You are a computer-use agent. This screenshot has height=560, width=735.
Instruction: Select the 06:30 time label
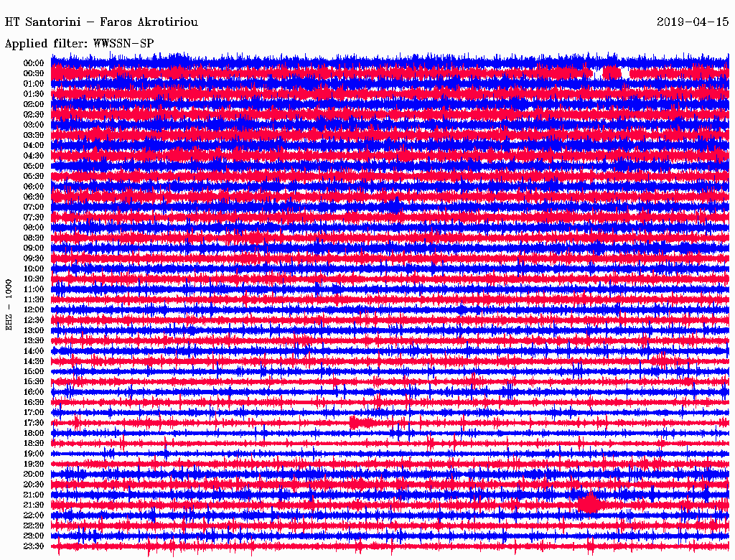[x=34, y=197]
